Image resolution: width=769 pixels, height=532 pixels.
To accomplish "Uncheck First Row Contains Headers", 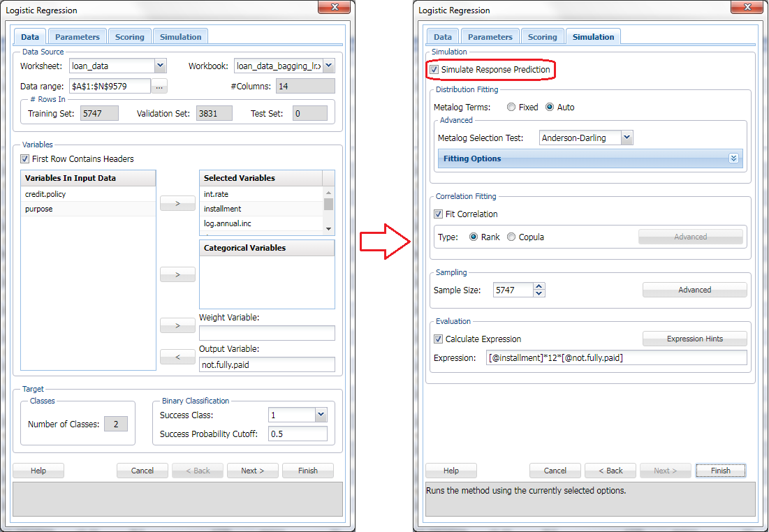I will click(x=26, y=159).
